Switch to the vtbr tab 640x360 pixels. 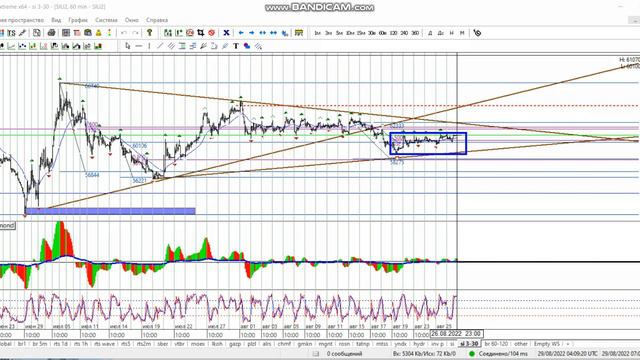(180, 344)
